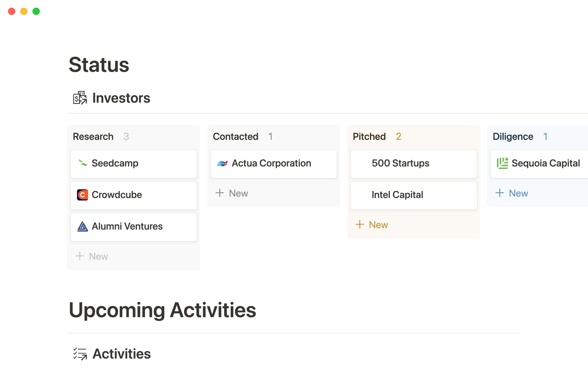
Task: Select the Diligence column header
Action: (513, 136)
